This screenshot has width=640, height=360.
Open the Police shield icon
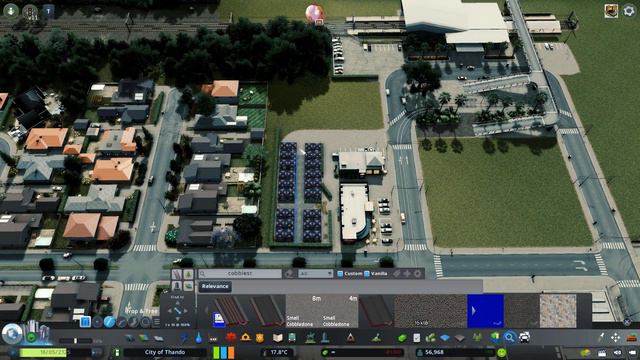pos(260,338)
